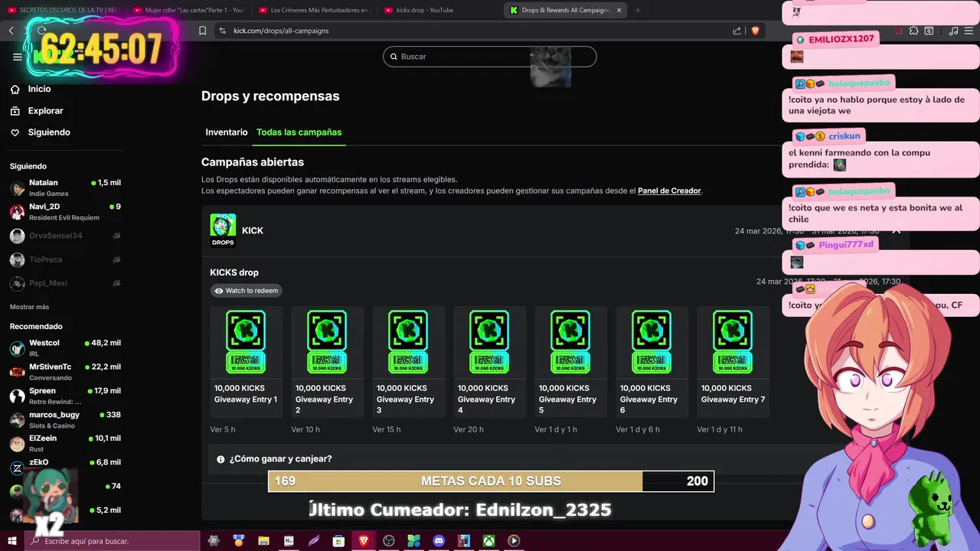
Task: Open MrStivenTc recommended channel
Action: click(x=65, y=372)
